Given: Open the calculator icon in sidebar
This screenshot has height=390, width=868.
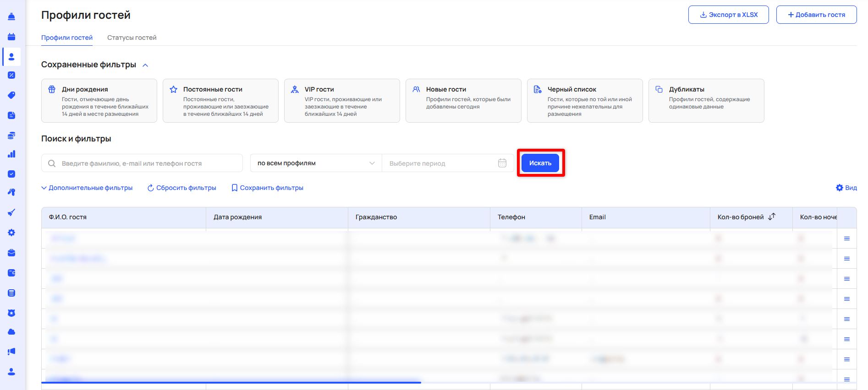Looking at the screenshot, I should click(x=11, y=293).
